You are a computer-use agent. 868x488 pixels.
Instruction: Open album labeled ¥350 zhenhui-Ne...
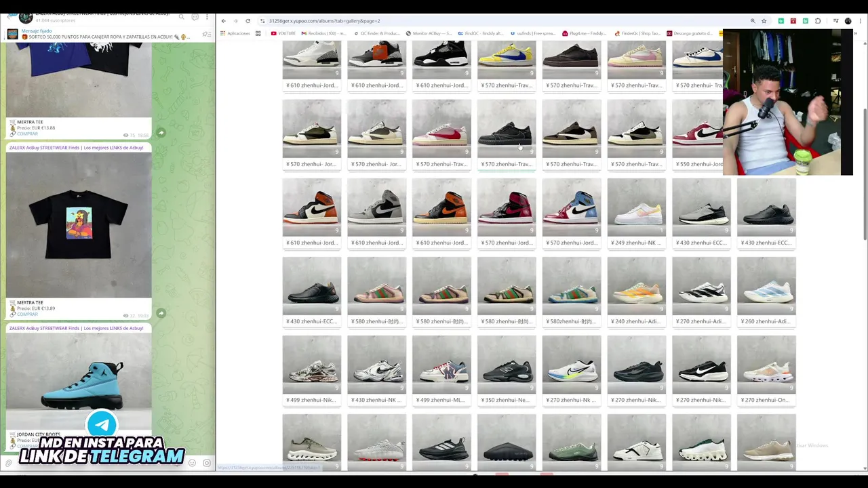(x=506, y=400)
